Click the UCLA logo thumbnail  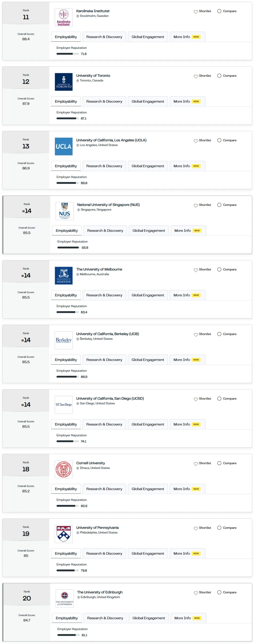(63, 146)
